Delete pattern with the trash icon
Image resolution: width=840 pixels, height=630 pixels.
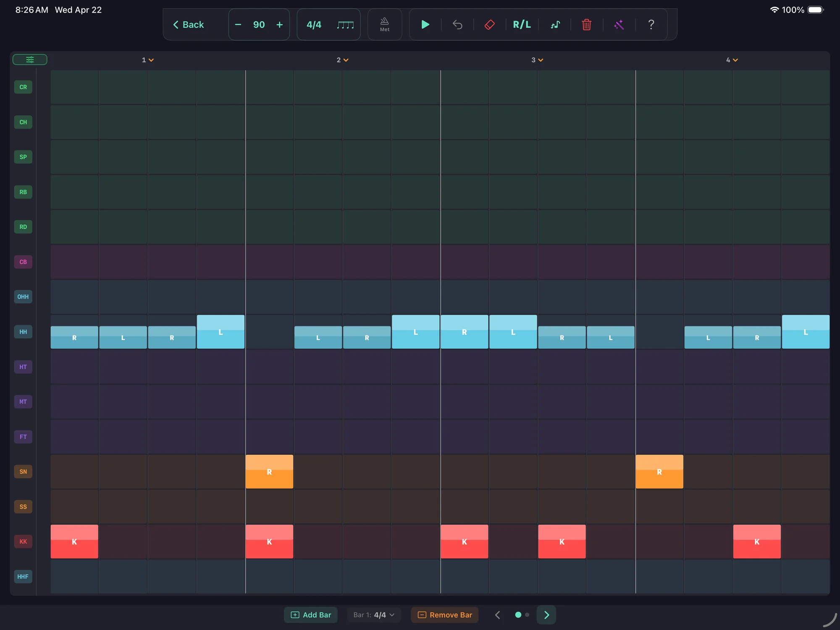[586, 25]
